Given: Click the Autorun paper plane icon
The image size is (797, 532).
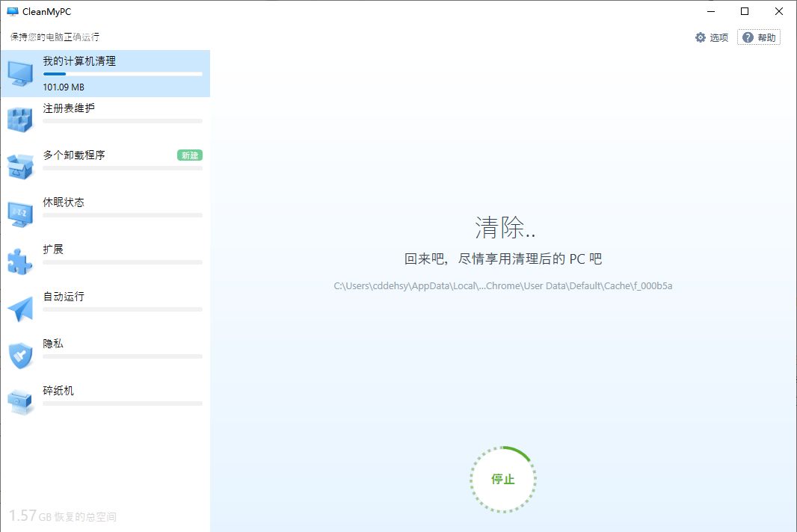Looking at the screenshot, I should point(20,307).
